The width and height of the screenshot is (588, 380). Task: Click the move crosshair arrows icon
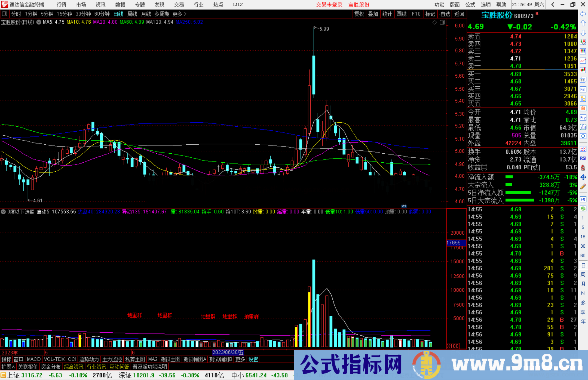[583, 177]
